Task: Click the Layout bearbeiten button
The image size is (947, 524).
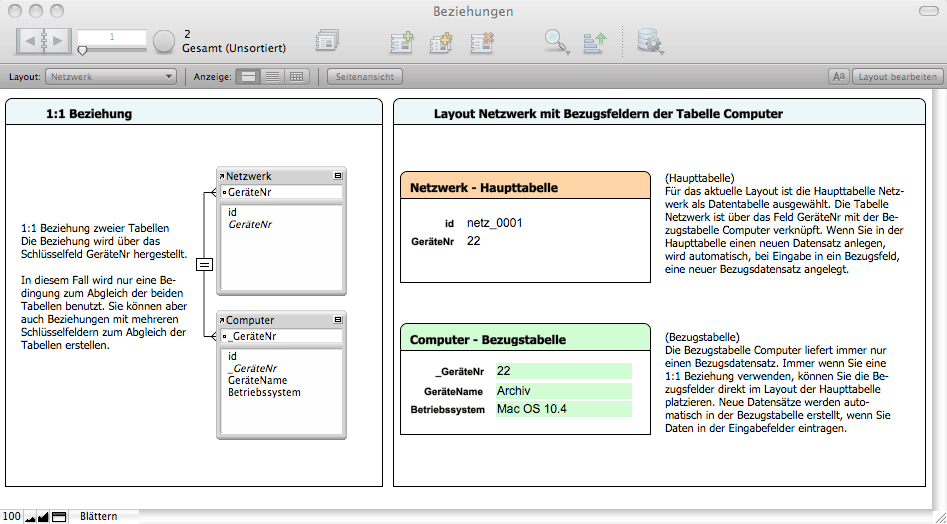Action: pyautogui.click(x=897, y=76)
